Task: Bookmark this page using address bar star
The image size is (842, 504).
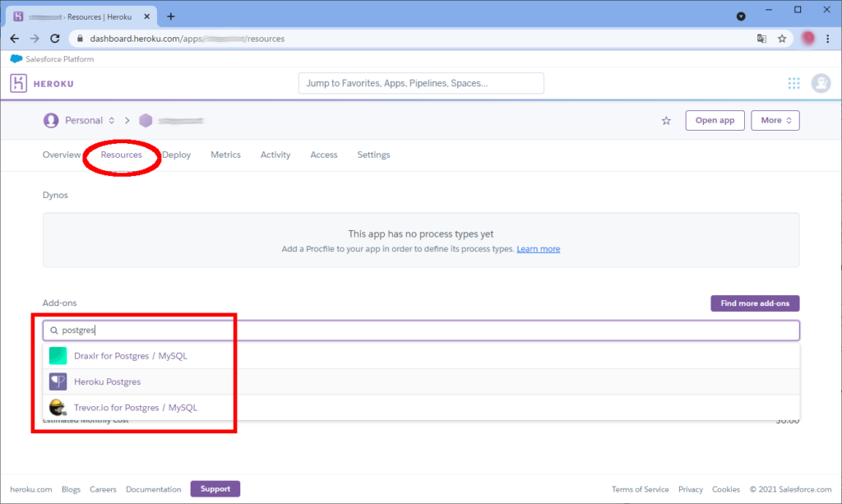Action: [782, 39]
